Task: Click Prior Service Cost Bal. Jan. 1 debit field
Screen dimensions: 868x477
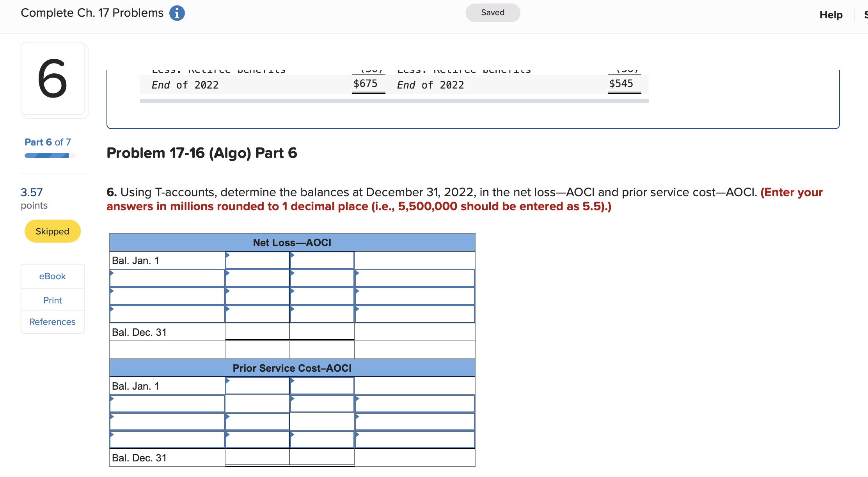Action: click(257, 386)
